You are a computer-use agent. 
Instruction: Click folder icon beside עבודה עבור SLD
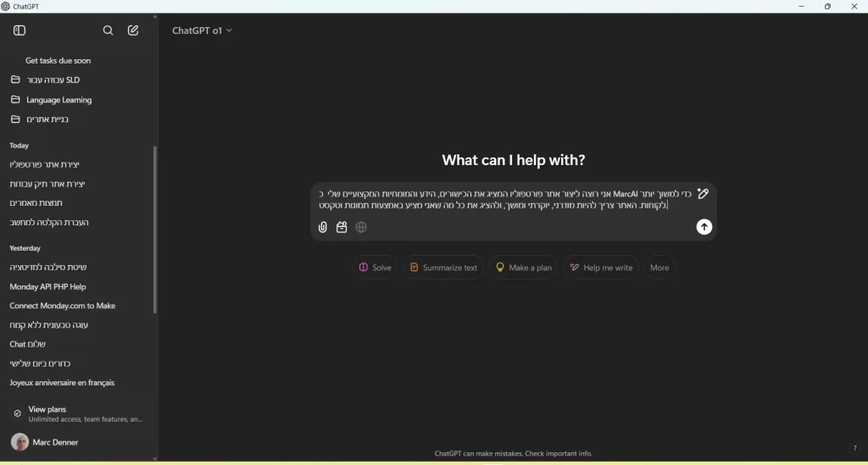coord(15,80)
